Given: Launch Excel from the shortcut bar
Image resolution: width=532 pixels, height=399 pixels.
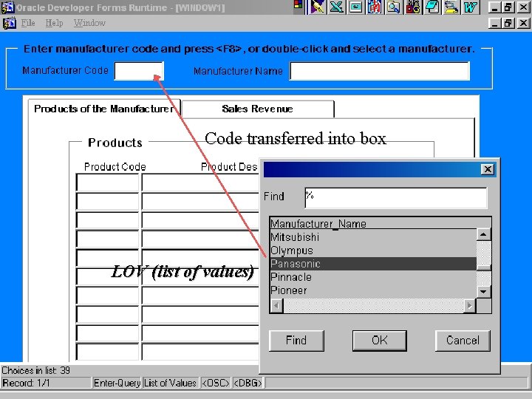Looking at the screenshot, I should coord(337,7).
